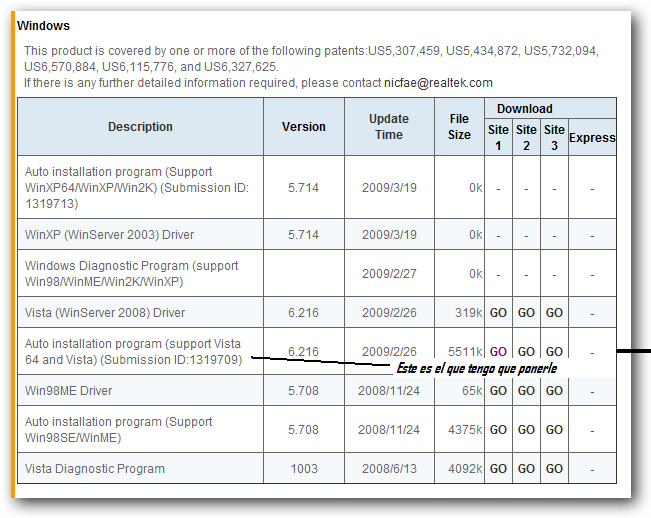Click version 6.216 in Vista Driver row
Screen dimensions: 651x518
303,313
